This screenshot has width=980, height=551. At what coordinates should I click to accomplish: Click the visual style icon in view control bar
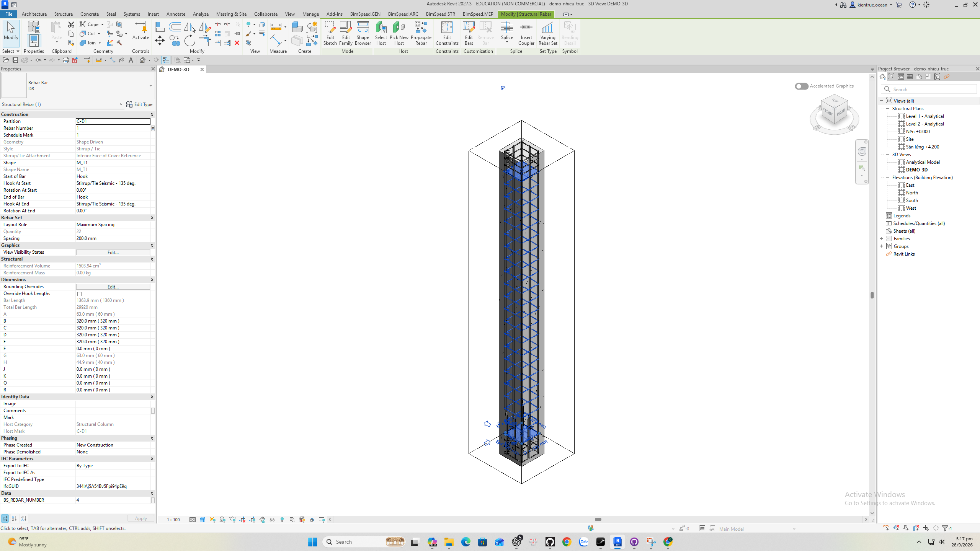point(203,520)
